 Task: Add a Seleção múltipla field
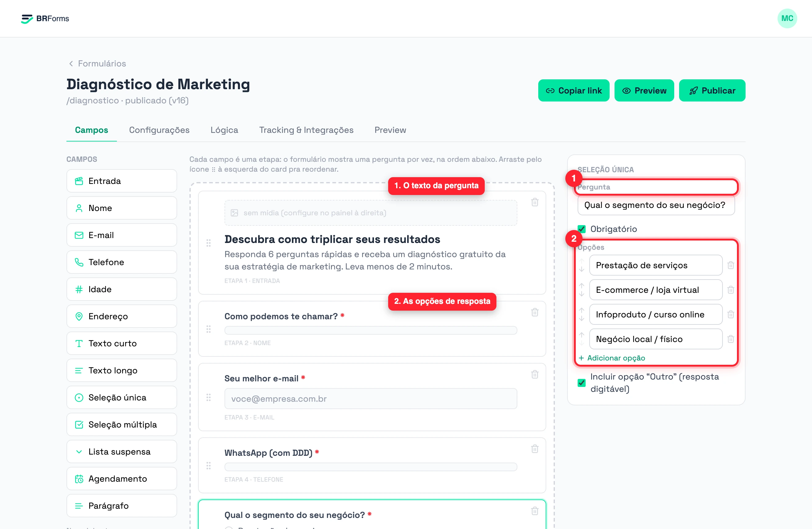(x=121, y=424)
